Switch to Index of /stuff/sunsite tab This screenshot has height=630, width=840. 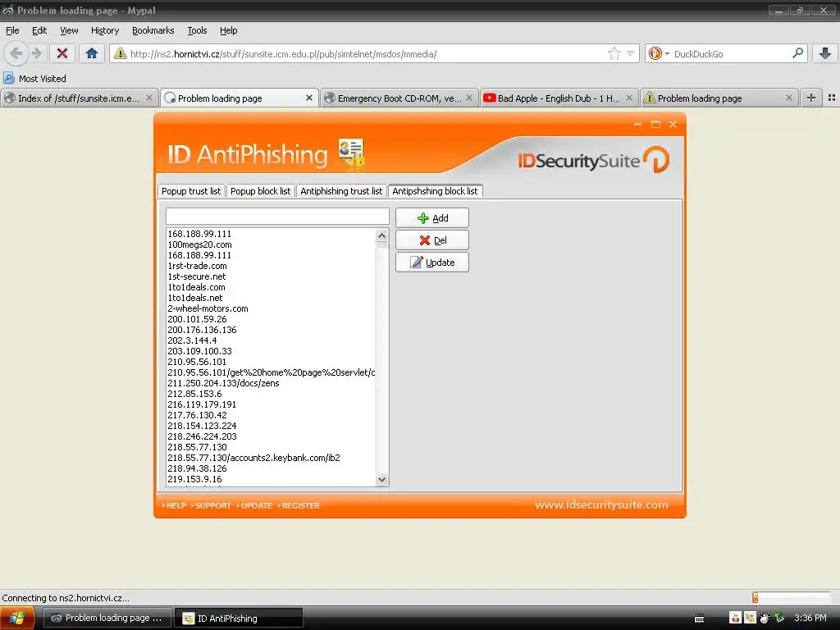[80, 98]
